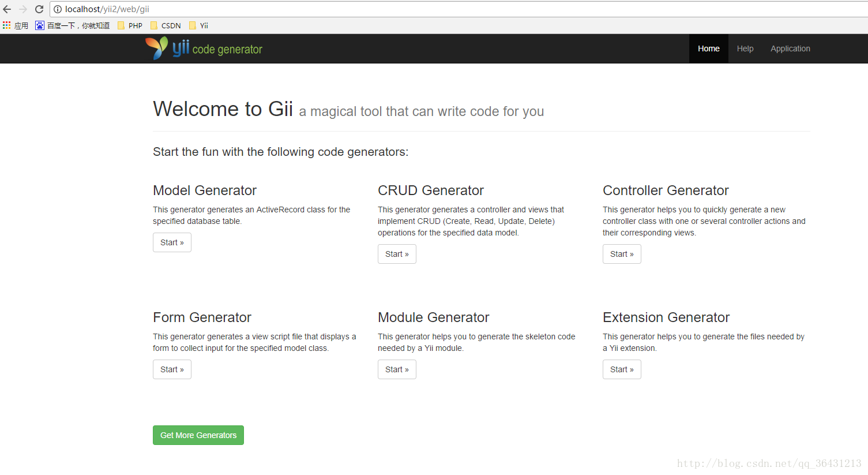Click the Extension Generator heading

click(666, 317)
